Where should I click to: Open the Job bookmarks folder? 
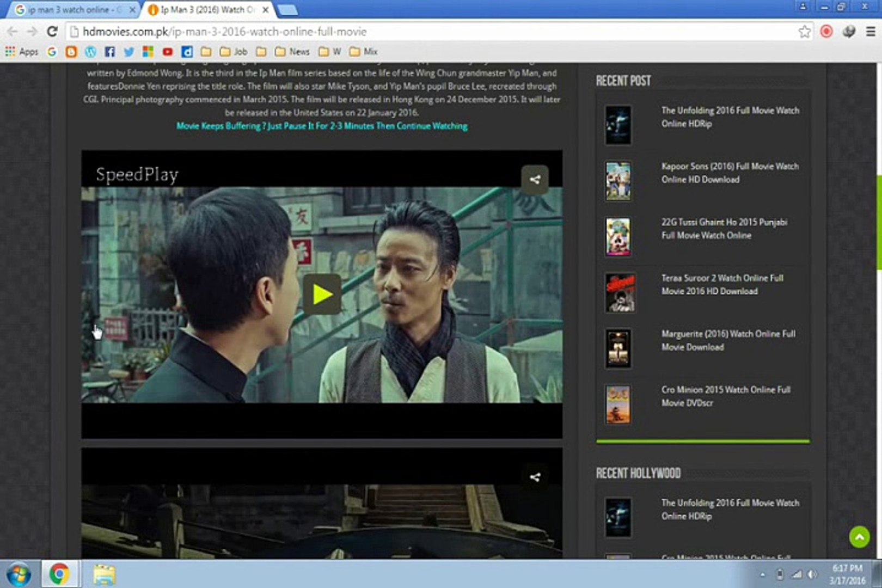pyautogui.click(x=234, y=52)
